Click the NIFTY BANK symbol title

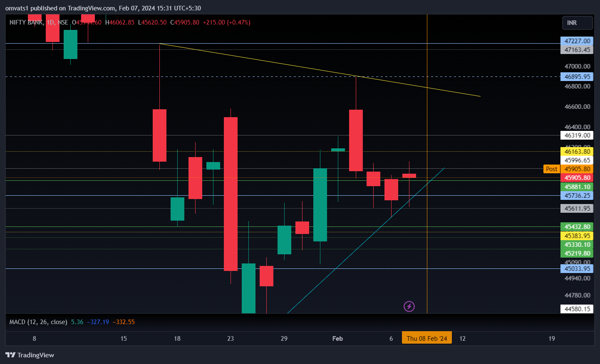[x=26, y=22]
